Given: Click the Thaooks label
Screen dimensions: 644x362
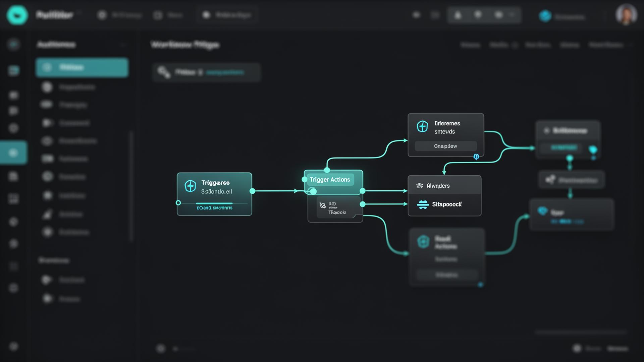Looking at the screenshot, I should point(337,213).
